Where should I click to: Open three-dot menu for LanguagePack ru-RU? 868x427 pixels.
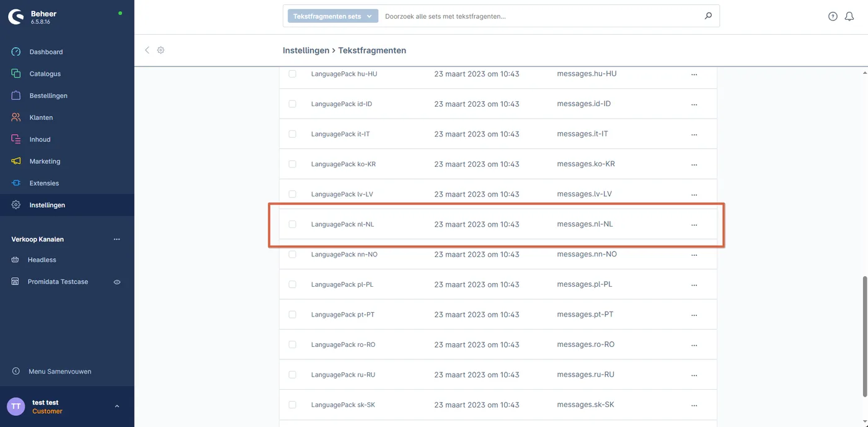(694, 375)
